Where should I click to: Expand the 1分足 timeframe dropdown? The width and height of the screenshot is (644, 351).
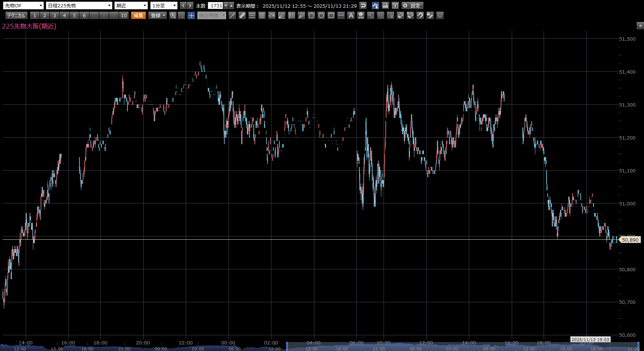pyautogui.click(x=164, y=5)
